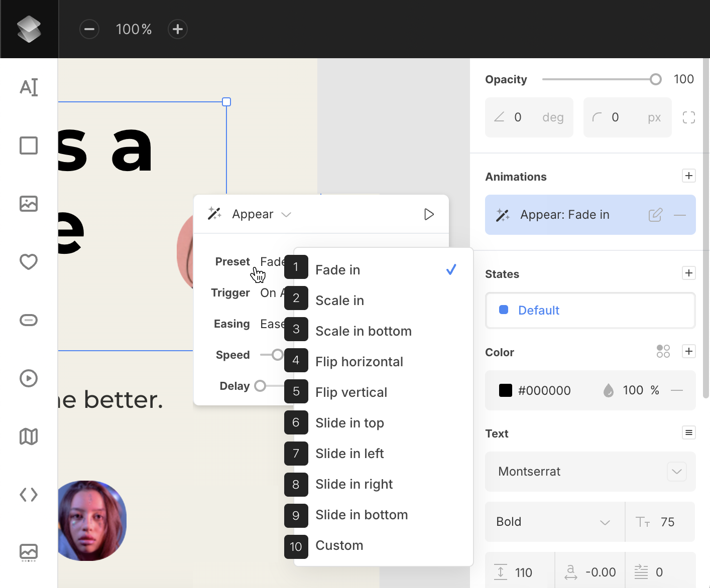The width and height of the screenshot is (710, 588).
Task: Edit the Appear: Fade in animation
Action: point(655,215)
